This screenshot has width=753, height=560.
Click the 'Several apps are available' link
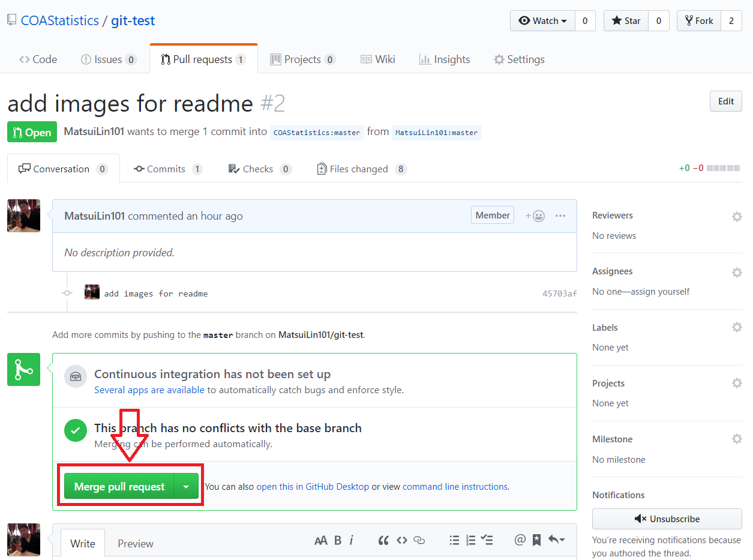(149, 390)
